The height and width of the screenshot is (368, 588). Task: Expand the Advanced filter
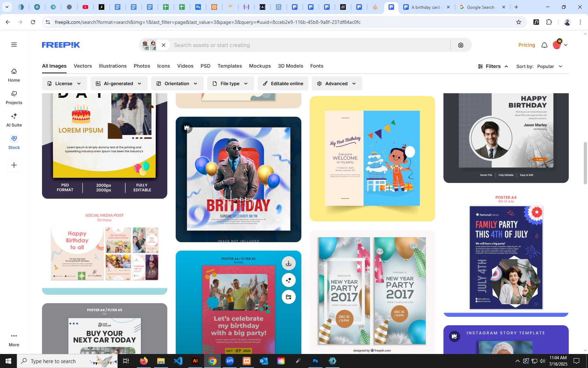pyautogui.click(x=337, y=83)
